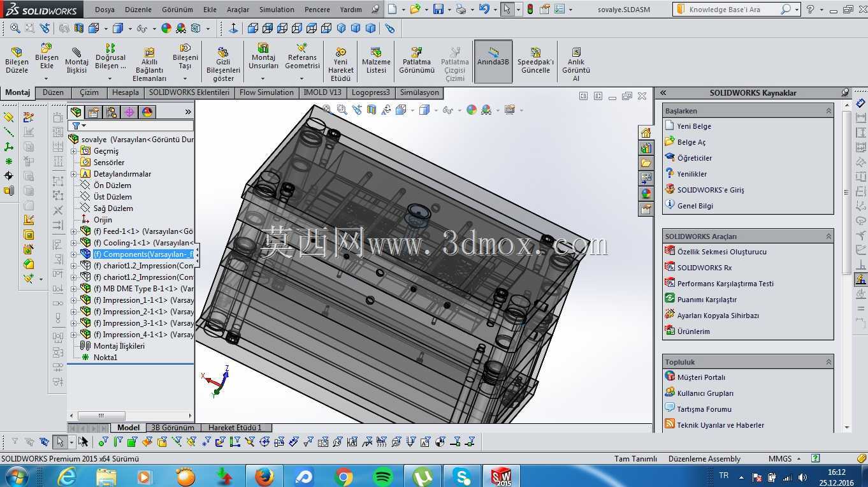Click the Patlatma Görünümü tool

[417, 61]
